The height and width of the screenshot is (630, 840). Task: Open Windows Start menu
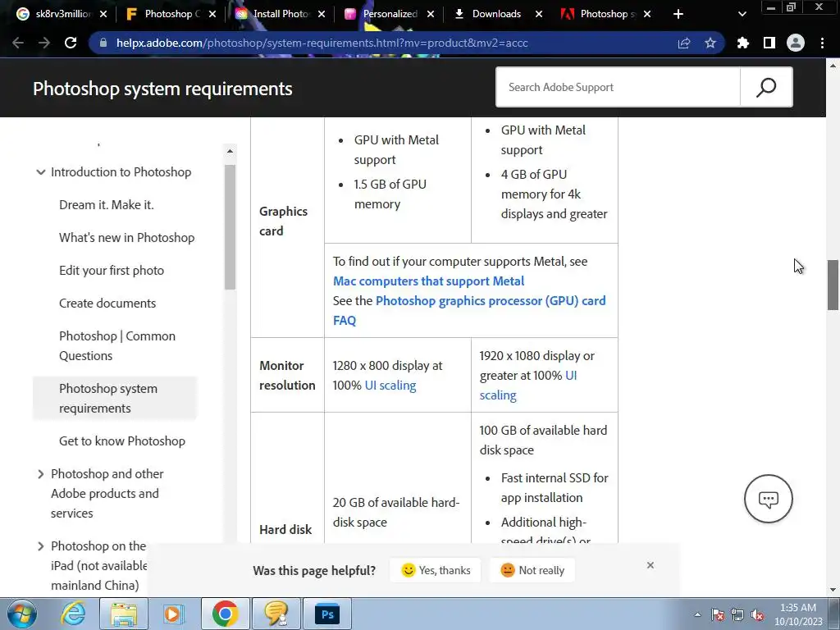(x=21, y=614)
